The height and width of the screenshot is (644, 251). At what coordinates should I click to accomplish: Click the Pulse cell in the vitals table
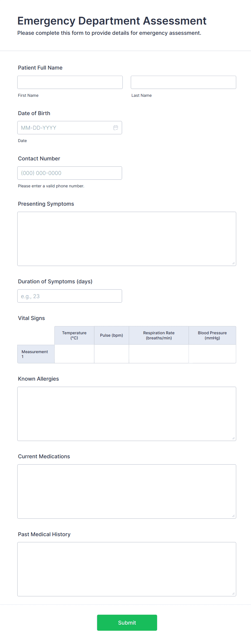[111, 354]
